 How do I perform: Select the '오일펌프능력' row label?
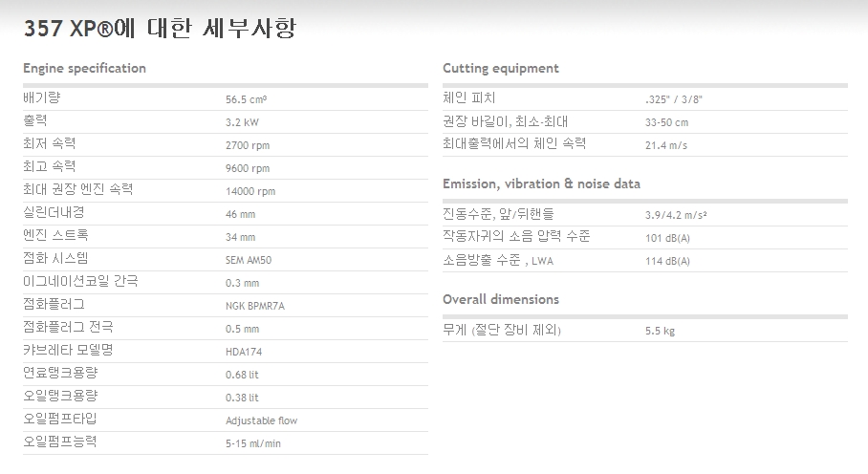click(60, 442)
